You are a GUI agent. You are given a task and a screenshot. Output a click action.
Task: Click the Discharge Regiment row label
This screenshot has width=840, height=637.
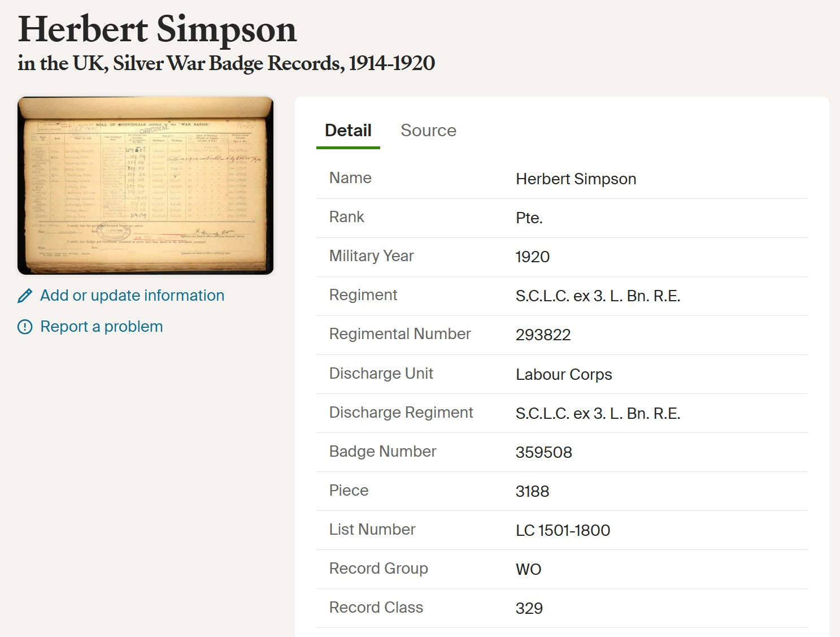tap(401, 413)
